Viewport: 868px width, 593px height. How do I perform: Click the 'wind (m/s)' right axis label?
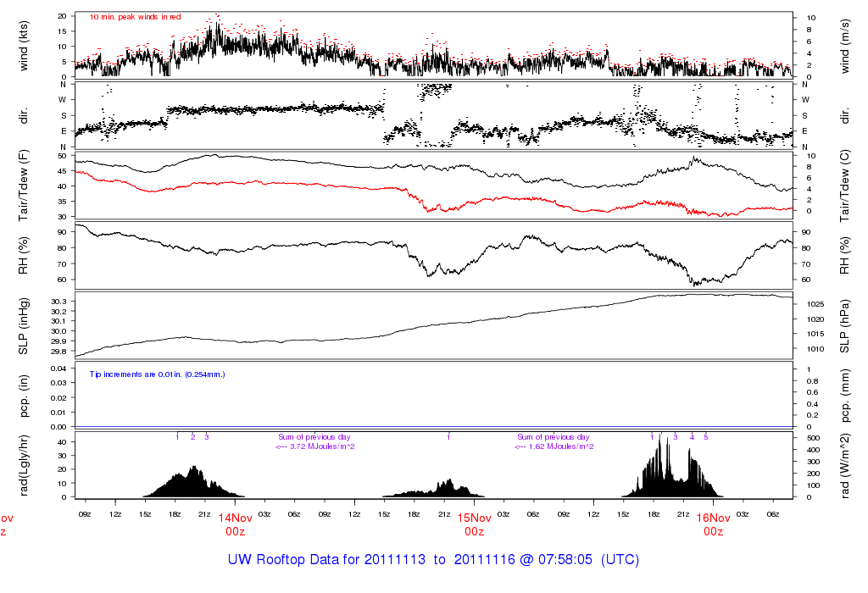[845, 46]
